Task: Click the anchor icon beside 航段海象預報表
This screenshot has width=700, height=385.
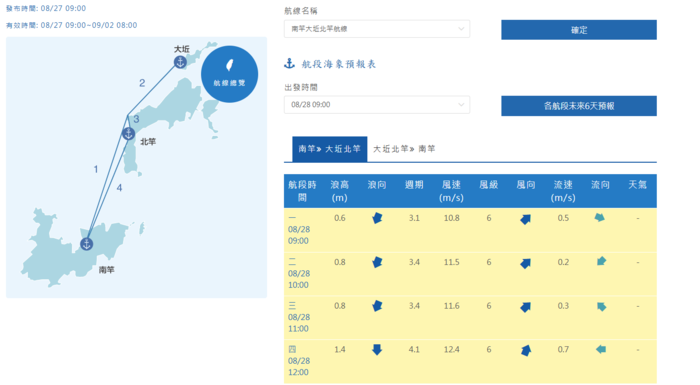Action: (x=290, y=63)
